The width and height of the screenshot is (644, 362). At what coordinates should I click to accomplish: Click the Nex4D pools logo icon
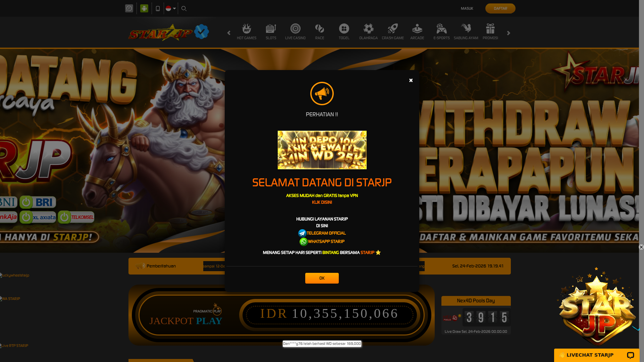tap(452, 317)
